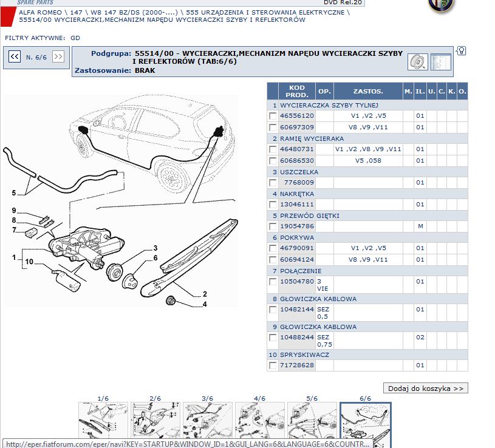Open the wheel picture icon in the Podgrupa header
The width and height of the screenshot is (495, 448).
point(418,61)
